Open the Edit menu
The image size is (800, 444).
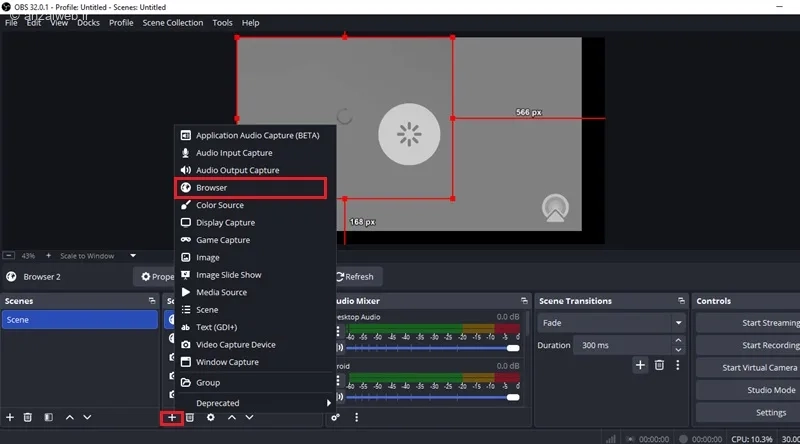pyautogui.click(x=34, y=22)
